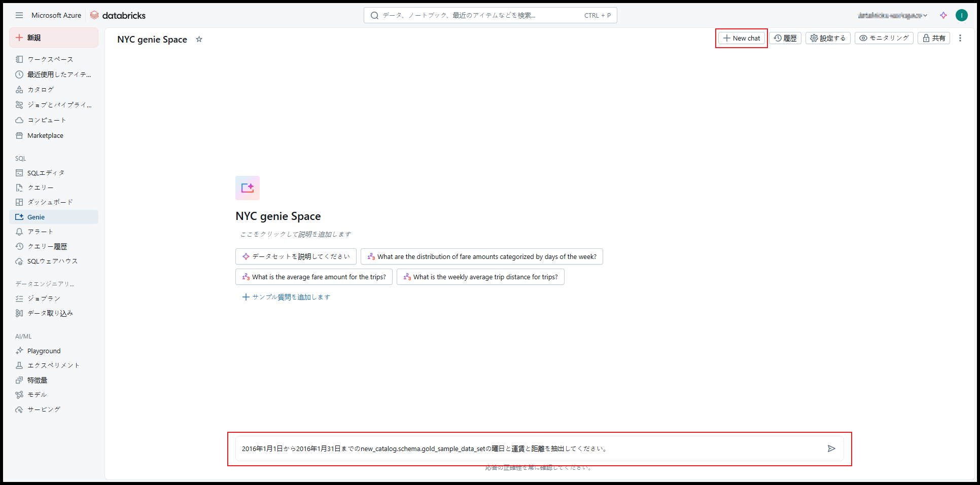This screenshot has width=980, height=485.
Task: Open ジョブラン in sidebar
Action: (x=54, y=299)
